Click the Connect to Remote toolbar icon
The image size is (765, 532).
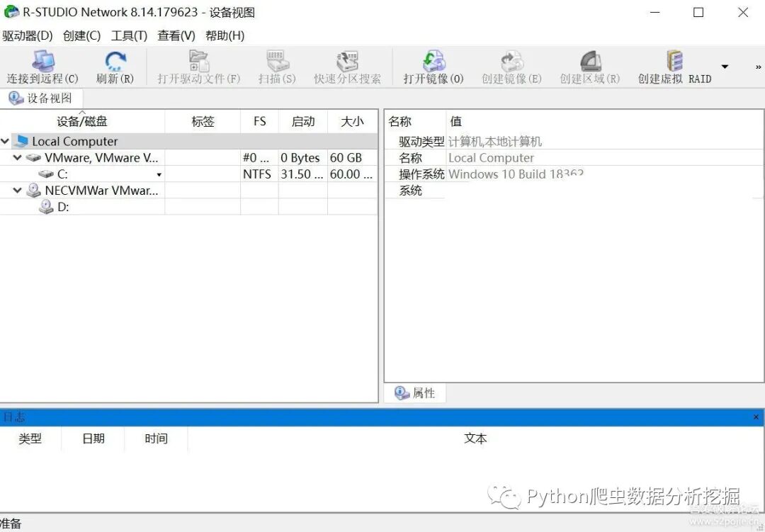tap(42, 62)
